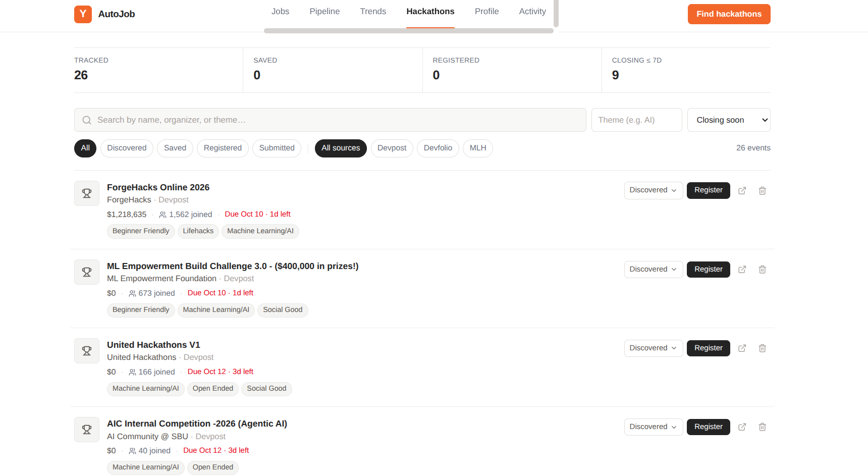Filter list to Submitted hackathons
Screen dimensions: 868x476
[277, 148]
